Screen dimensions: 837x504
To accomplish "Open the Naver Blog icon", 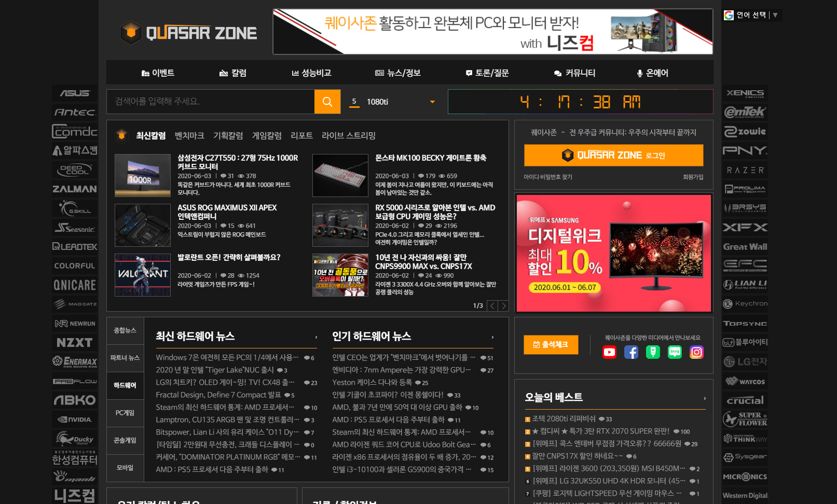I will point(675,353).
